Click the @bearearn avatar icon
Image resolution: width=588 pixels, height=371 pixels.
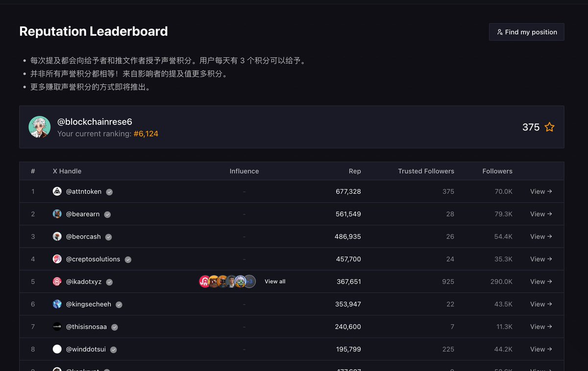57,214
